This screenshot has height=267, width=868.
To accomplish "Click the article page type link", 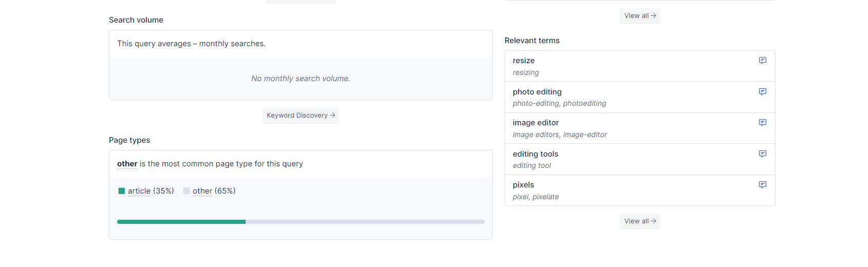I will pyautogui.click(x=139, y=191).
